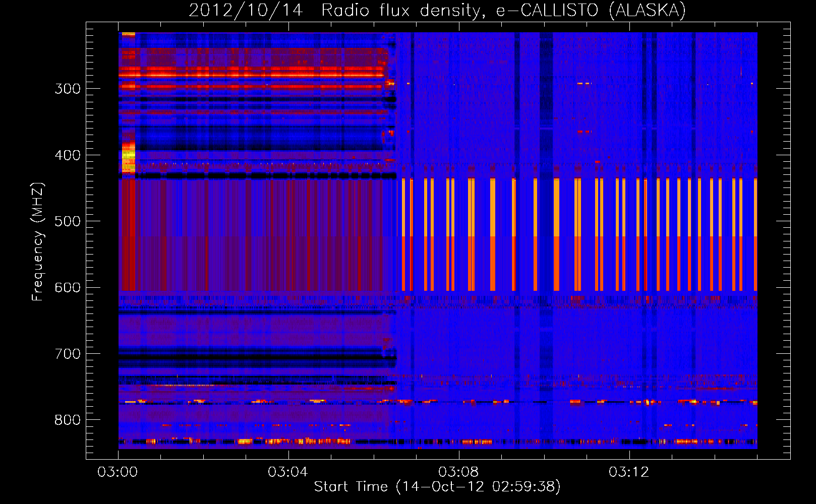Click the 700 frequency tick label
Image resolution: width=816 pixels, height=504 pixels.
(x=68, y=354)
